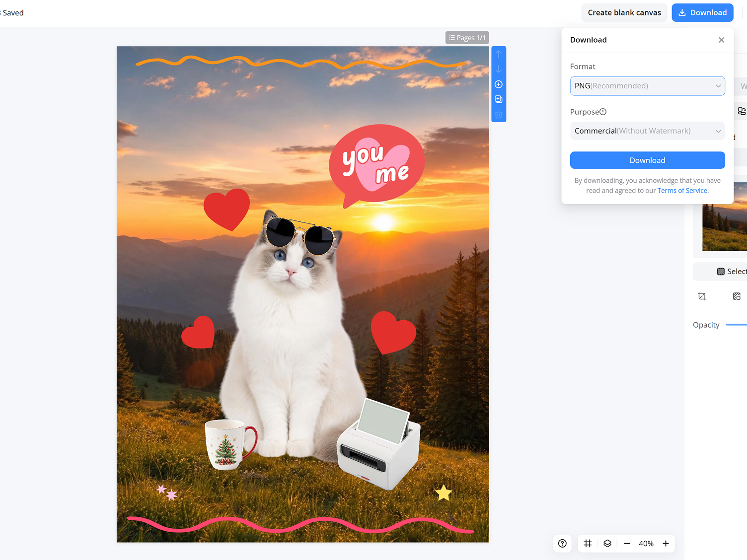Duplicate the page with the copy icon
Viewport: 747px width, 560px height.
[x=499, y=99]
